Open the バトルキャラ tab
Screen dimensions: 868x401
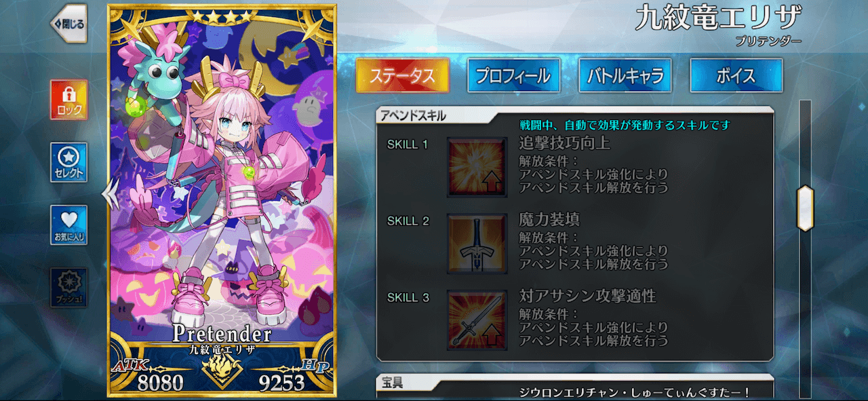[x=625, y=75]
